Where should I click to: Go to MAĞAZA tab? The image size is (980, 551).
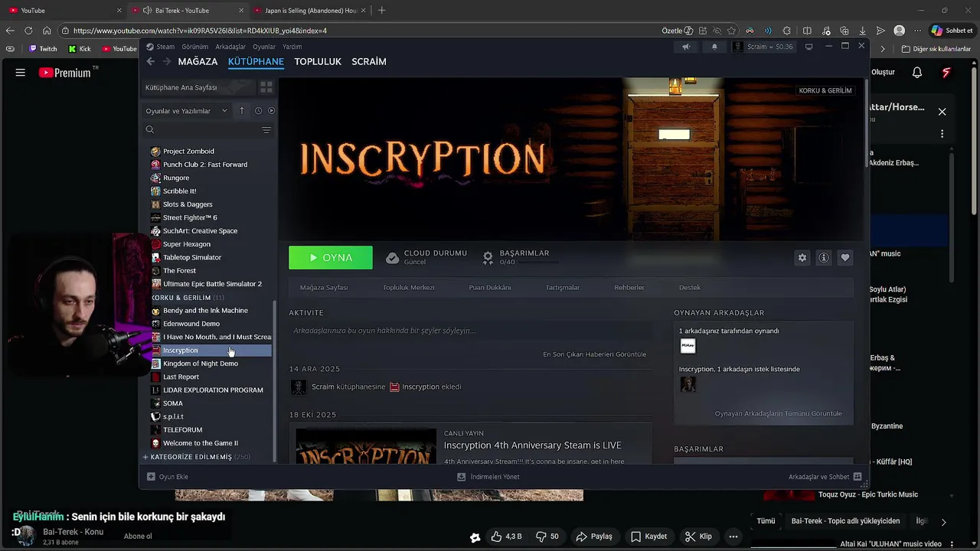198,61
